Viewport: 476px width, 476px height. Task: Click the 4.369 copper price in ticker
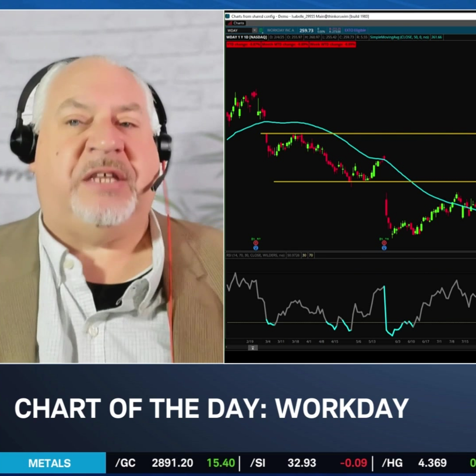pos(432,463)
